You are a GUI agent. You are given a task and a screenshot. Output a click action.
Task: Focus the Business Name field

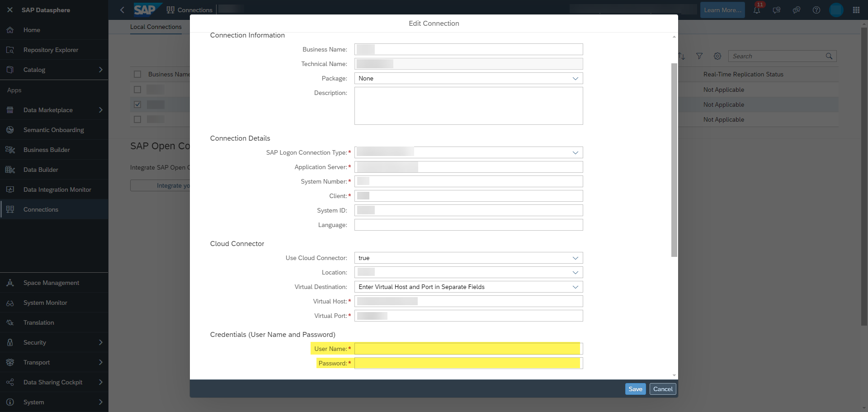click(x=469, y=49)
